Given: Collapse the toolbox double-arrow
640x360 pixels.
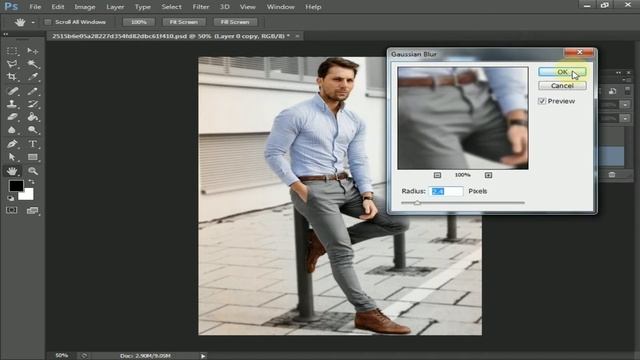Looking at the screenshot, I should [6, 34].
